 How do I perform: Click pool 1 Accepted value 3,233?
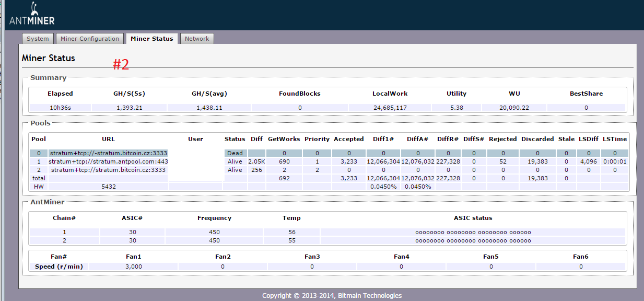[348, 161]
